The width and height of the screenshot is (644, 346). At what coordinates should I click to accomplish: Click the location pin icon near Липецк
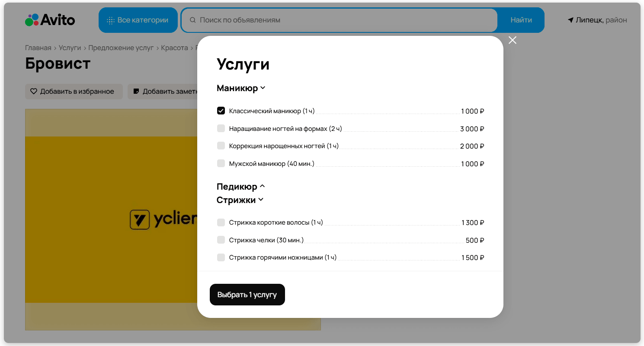[x=570, y=19]
